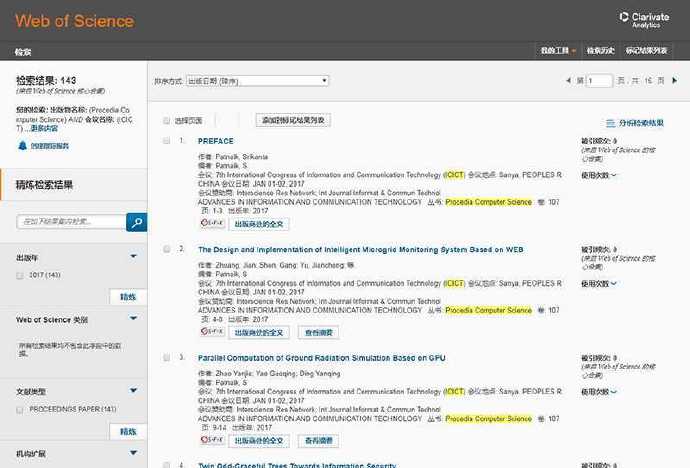Click S-F-X icon under PREFACE record
690x468 pixels.
point(212,223)
